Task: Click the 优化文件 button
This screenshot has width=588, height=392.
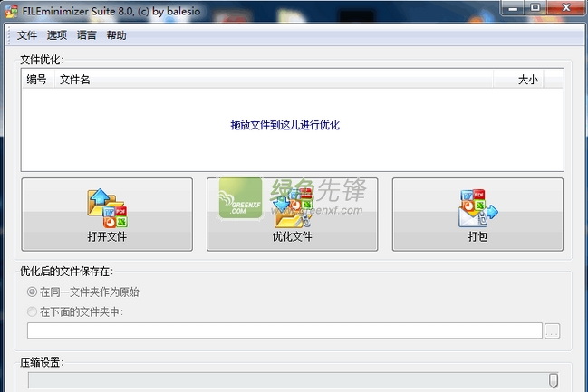Action: tap(292, 215)
